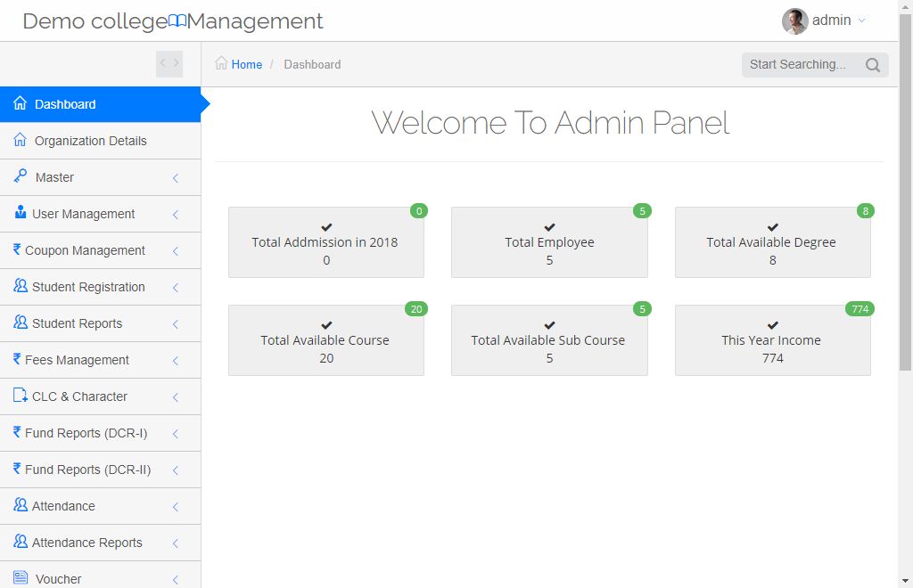Click the magnifier search icon
This screenshot has height=588, width=913.
(x=873, y=64)
